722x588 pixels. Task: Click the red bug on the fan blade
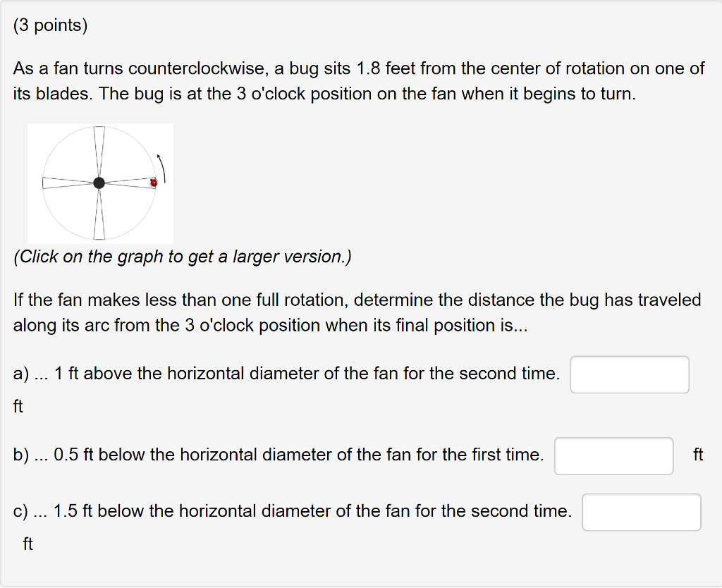[x=154, y=183]
